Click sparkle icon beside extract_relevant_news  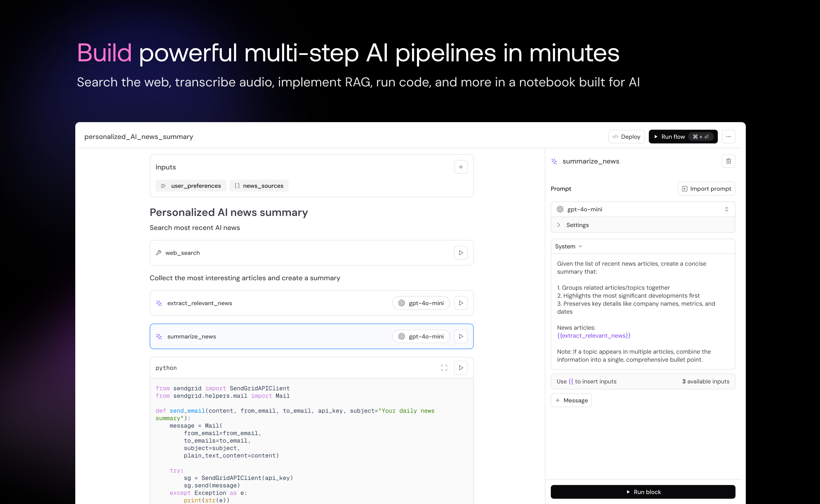tap(159, 303)
